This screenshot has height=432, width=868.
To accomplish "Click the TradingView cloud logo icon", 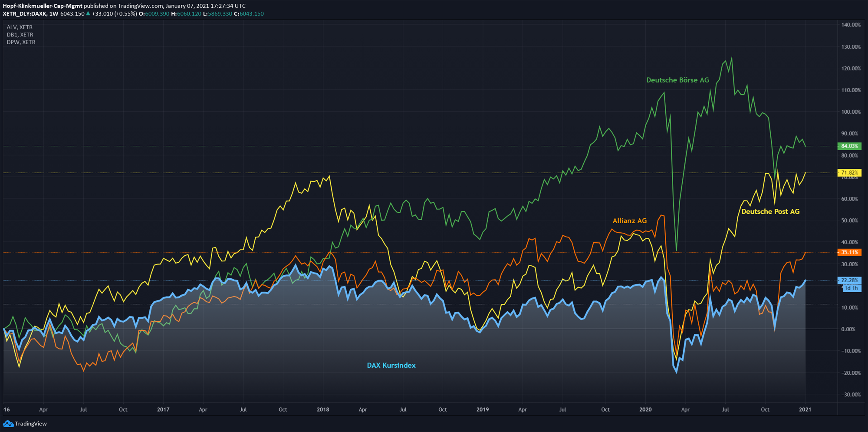I will coord(8,424).
